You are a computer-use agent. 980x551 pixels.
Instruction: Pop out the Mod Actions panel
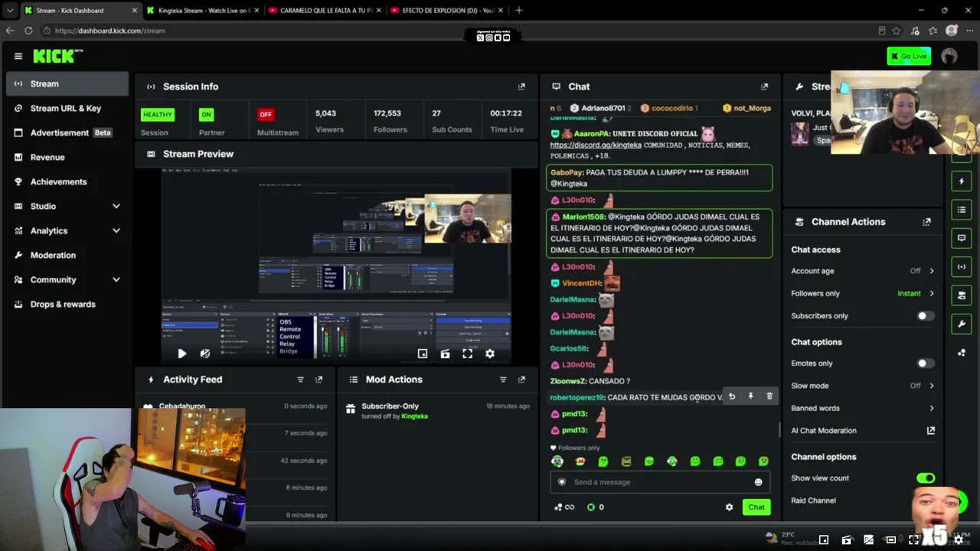pos(521,380)
